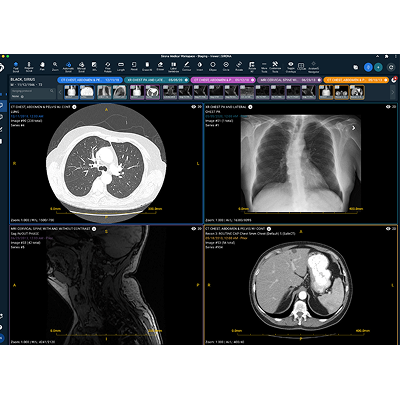The height and width of the screenshot is (400, 400).
Task: Click the Rotate image tool
Action: click(239, 66)
